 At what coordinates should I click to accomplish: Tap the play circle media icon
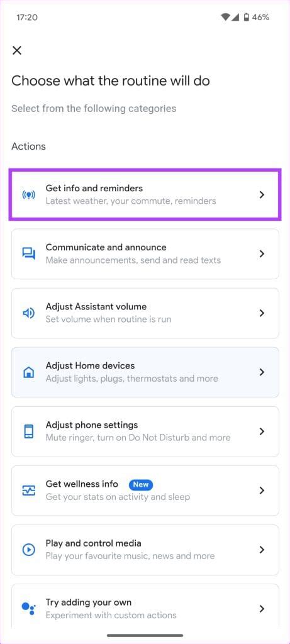[28, 550]
